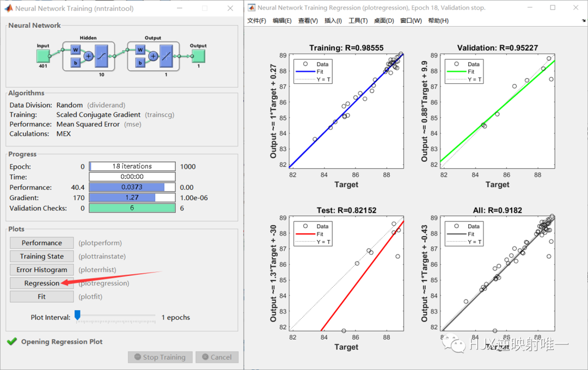Image resolution: width=588 pixels, height=370 pixels.
Task: Click the MATLAB icon in nntraintool title bar
Action: (x=8, y=8)
